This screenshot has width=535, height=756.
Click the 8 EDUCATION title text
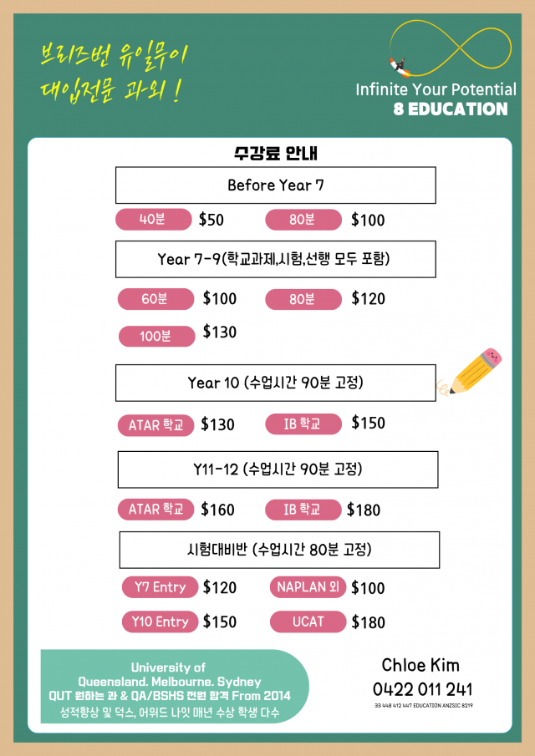tap(451, 109)
